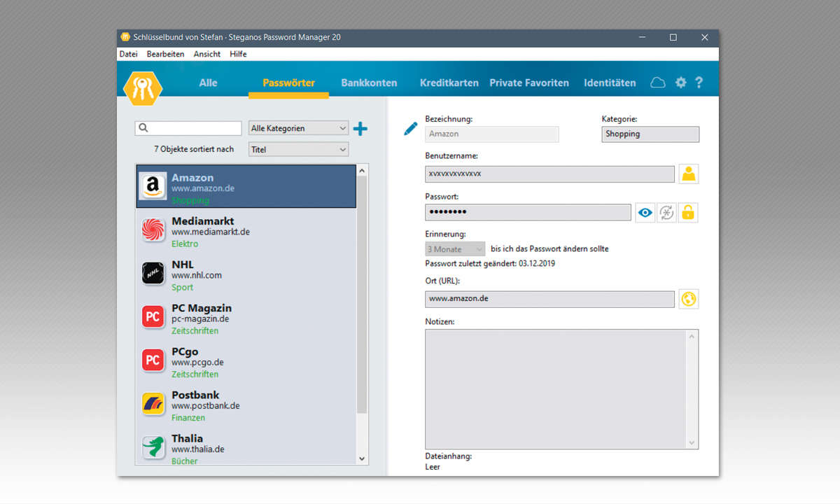Click the PCgo entry logo

click(x=153, y=360)
